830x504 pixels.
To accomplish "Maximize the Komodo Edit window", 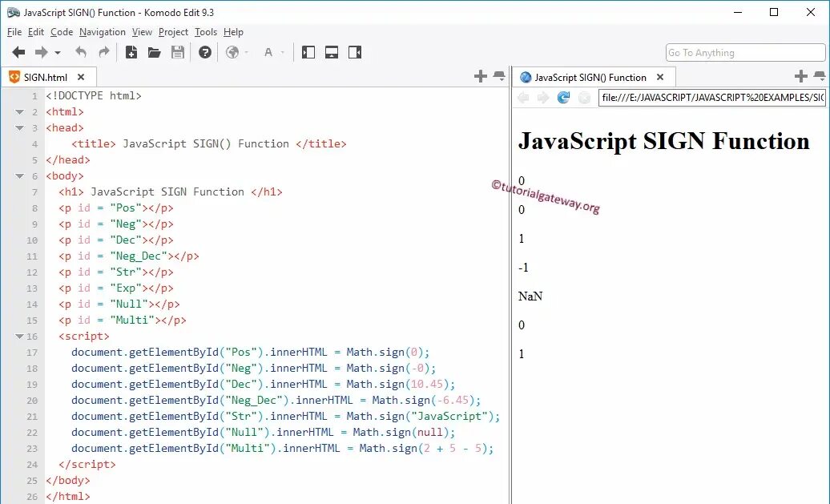I will point(774,12).
